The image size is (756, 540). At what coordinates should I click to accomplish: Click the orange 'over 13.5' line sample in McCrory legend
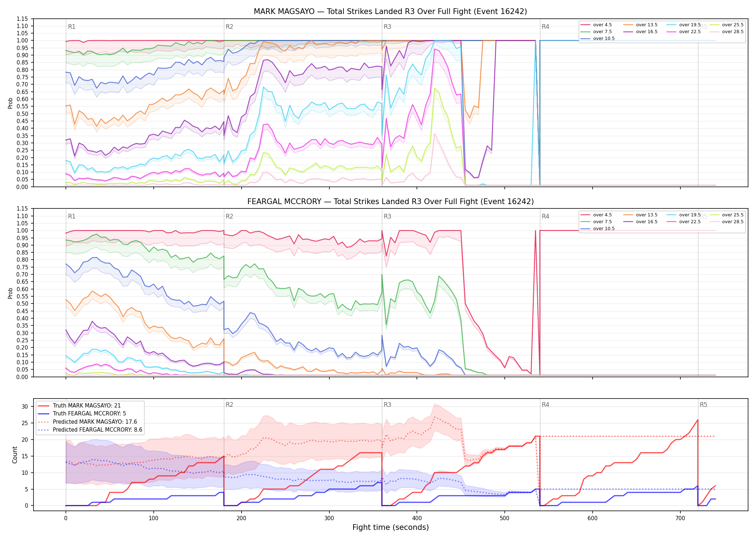[629, 215]
